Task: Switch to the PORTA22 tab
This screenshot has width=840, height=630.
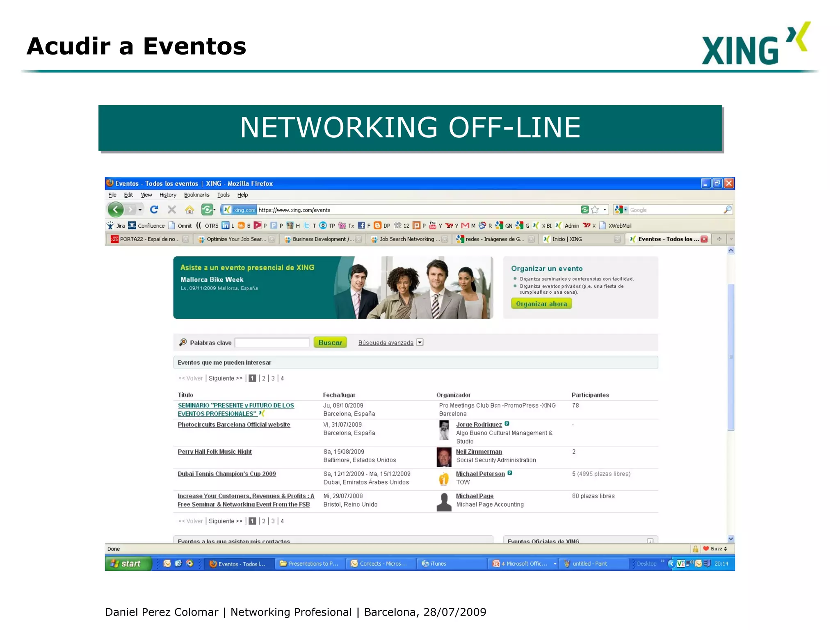Action: pyautogui.click(x=149, y=239)
